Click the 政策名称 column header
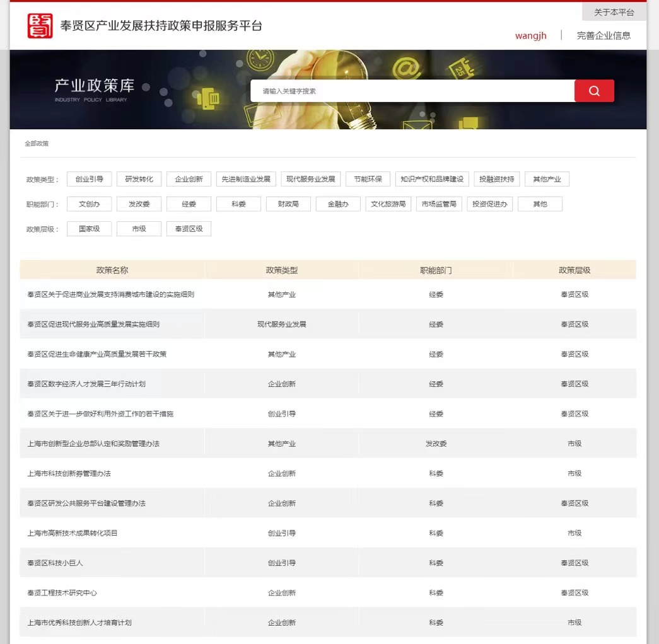 [112, 270]
